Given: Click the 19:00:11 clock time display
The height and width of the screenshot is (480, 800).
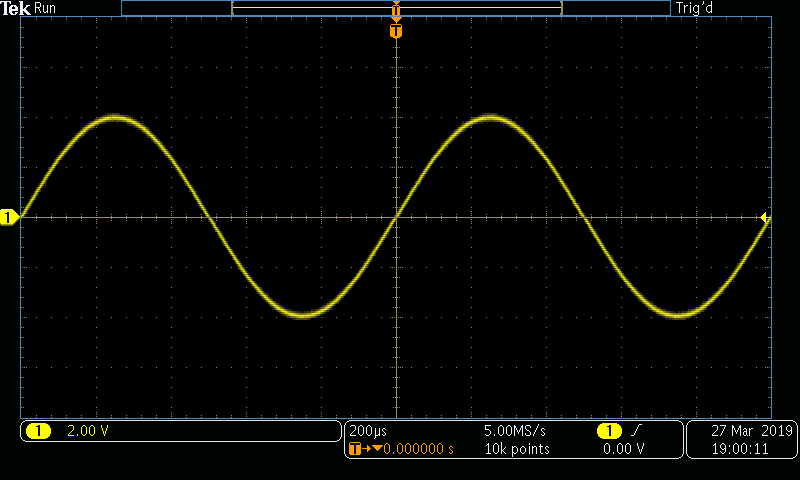Looking at the screenshot, I should 741,449.
